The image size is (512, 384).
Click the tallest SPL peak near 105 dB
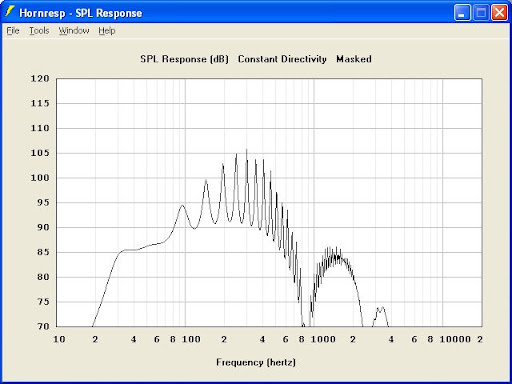[247, 151]
